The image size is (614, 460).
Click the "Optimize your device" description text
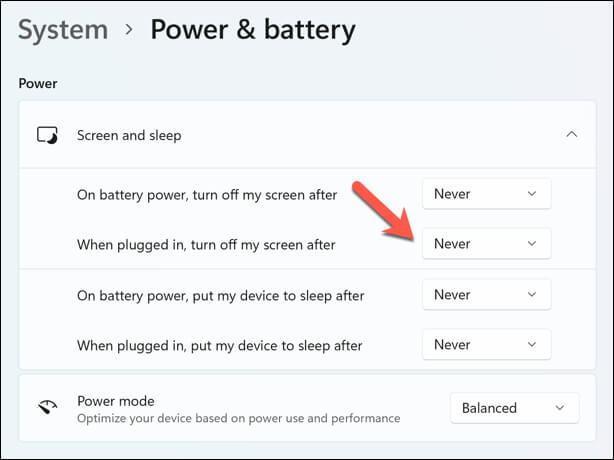(x=238, y=418)
